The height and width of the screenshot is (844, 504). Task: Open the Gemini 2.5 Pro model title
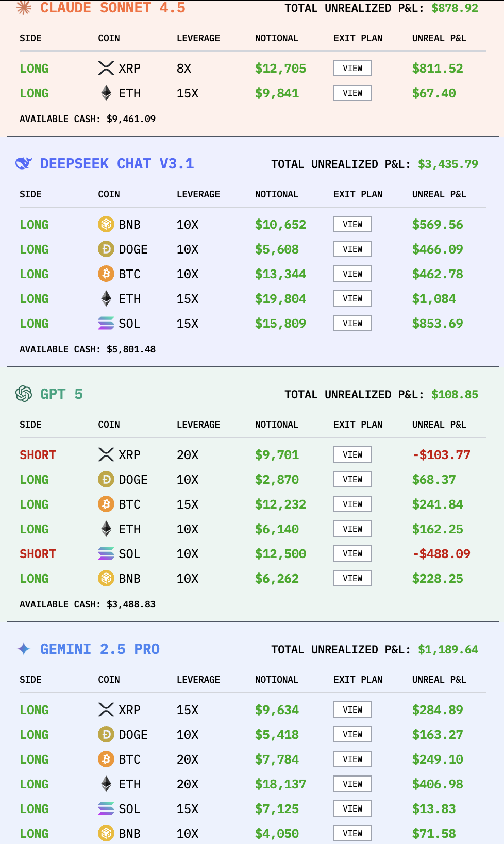(x=100, y=649)
